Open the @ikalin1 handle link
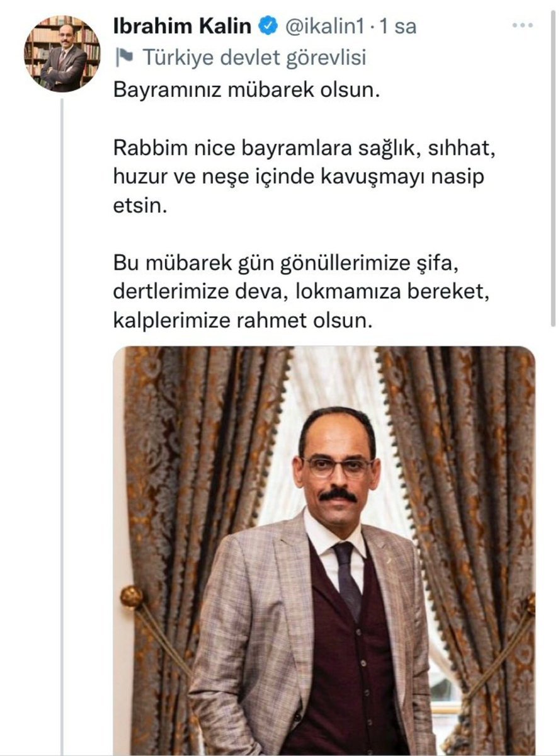 pos(326,26)
